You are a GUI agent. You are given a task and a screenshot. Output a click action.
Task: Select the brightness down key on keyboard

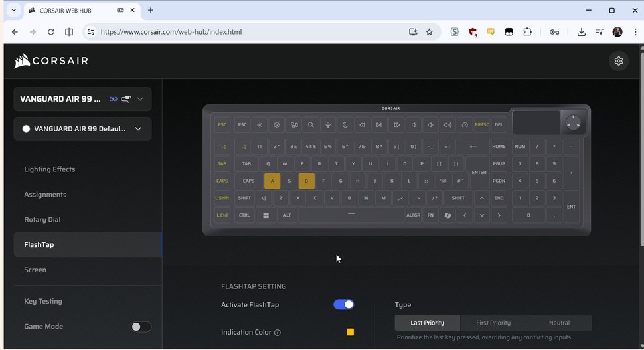(x=260, y=124)
